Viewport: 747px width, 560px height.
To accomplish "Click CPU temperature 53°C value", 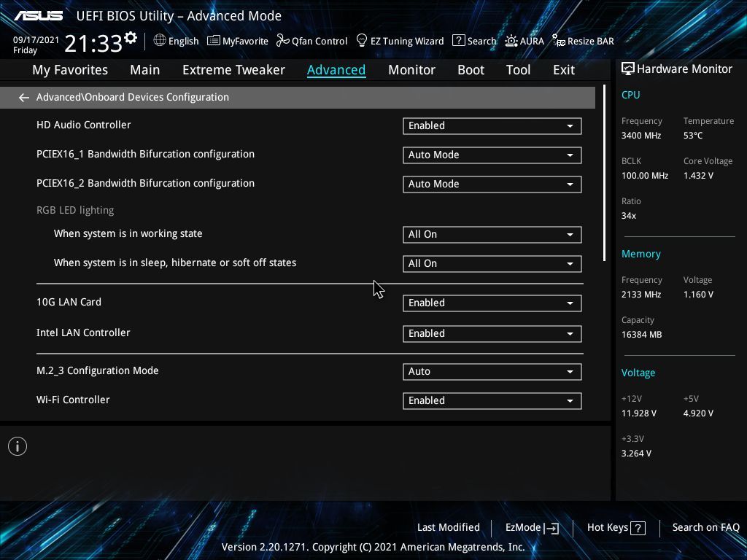I will click(x=693, y=135).
